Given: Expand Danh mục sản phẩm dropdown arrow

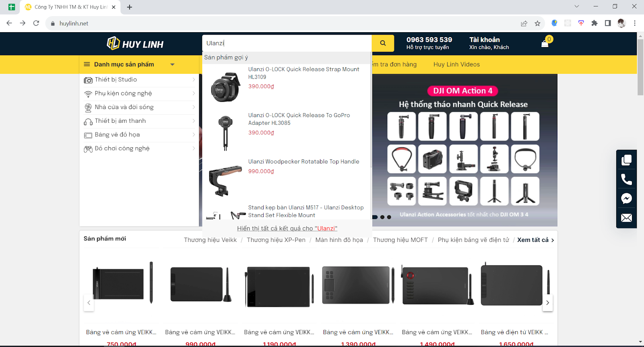Looking at the screenshot, I should (x=172, y=64).
